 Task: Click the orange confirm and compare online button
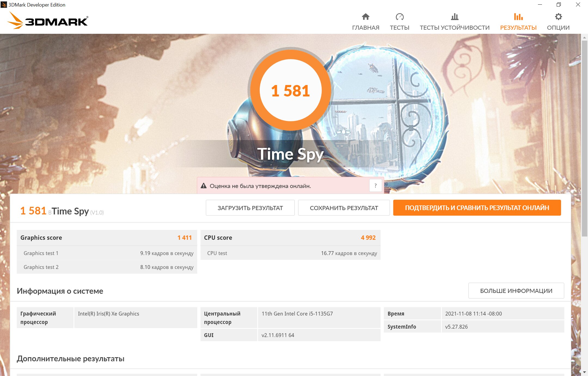point(477,208)
